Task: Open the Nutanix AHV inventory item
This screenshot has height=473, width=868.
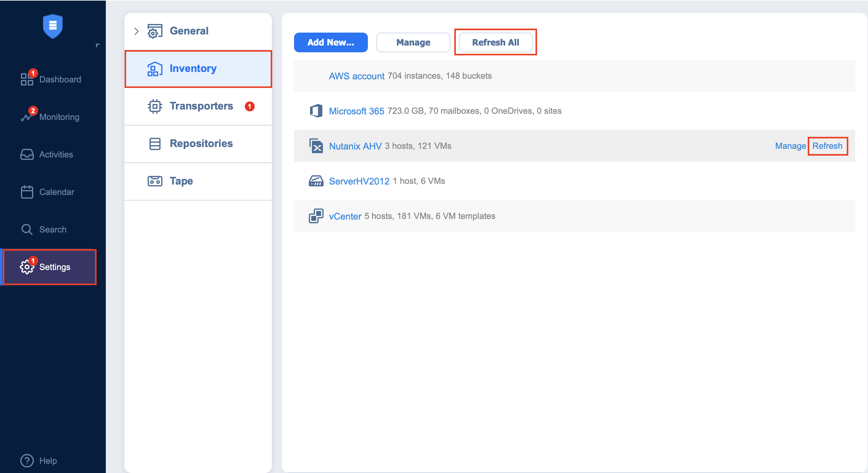Action: [355, 146]
